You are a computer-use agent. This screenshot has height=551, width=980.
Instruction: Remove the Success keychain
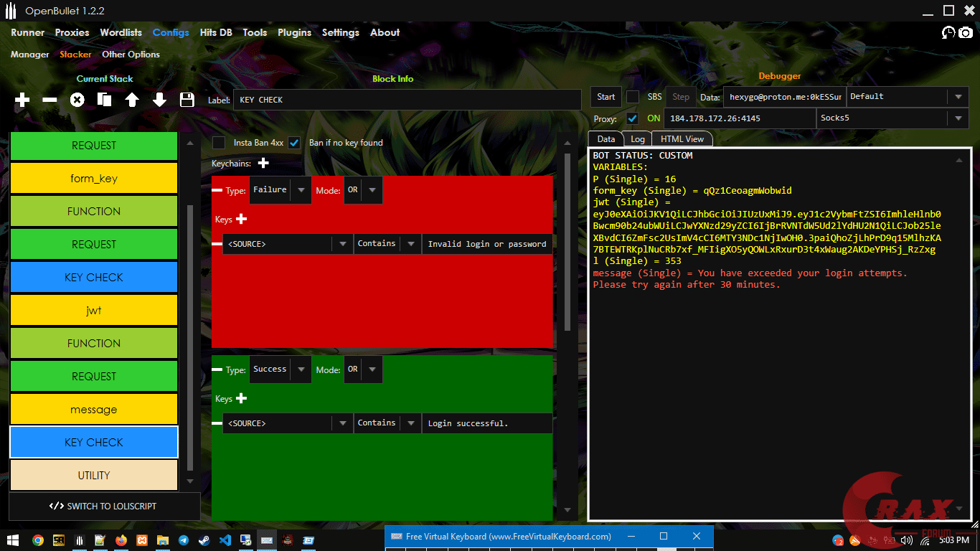click(x=217, y=369)
